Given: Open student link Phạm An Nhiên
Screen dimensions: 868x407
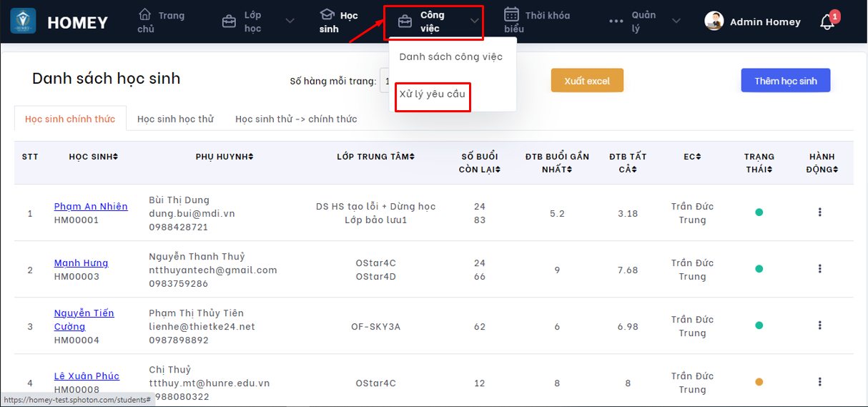Looking at the screenshot, I should (x=91, y=206).
